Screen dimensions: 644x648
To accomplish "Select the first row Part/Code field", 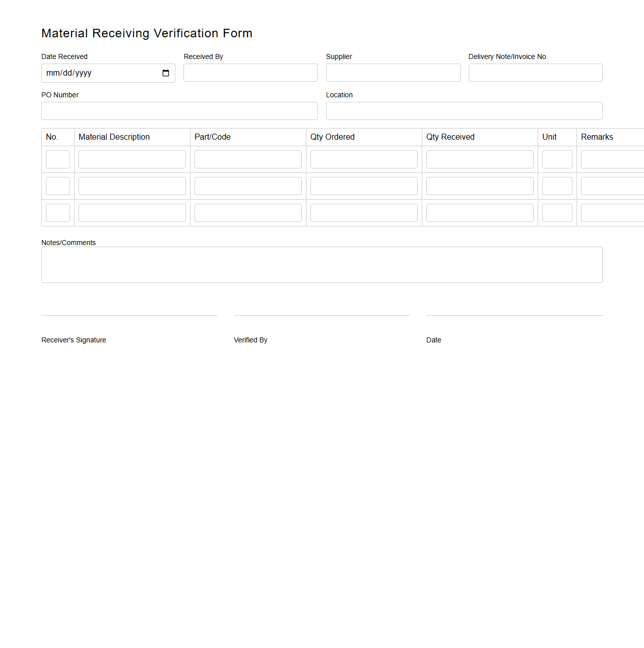I will click(x=248, y=159).
